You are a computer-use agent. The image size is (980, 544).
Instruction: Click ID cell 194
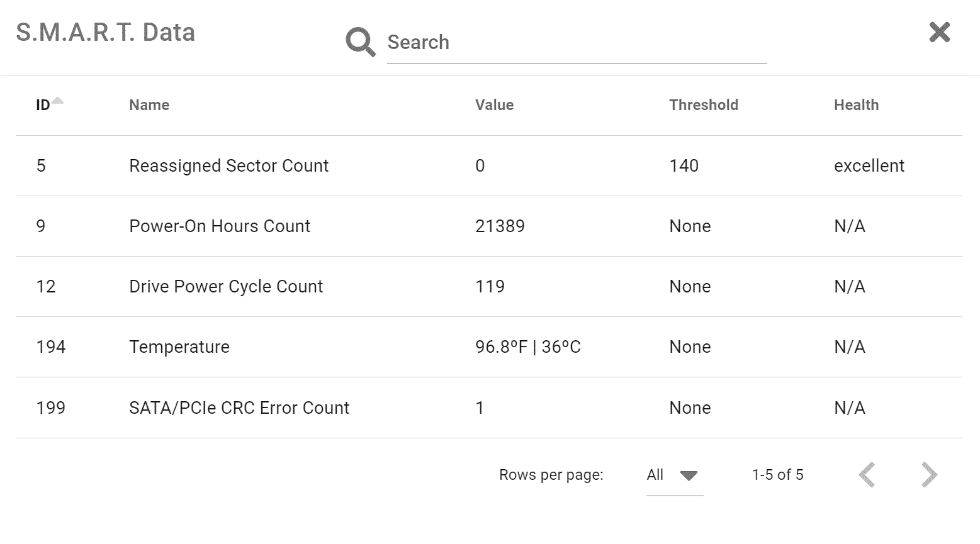(x=51, y=347)
